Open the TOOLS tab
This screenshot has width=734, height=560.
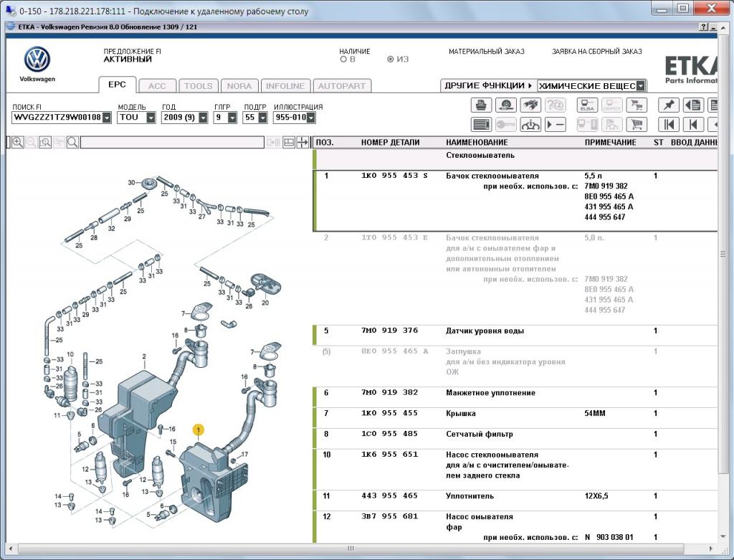point(199,86)
